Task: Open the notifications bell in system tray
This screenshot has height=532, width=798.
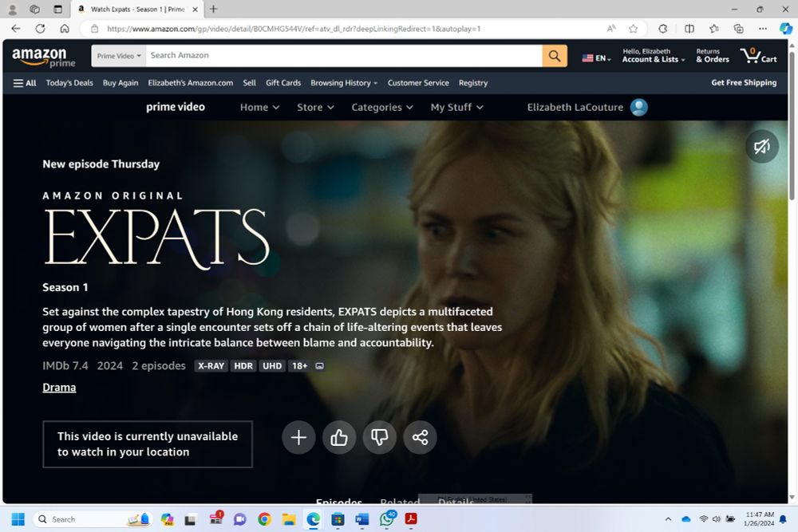Action: [783, 519]
